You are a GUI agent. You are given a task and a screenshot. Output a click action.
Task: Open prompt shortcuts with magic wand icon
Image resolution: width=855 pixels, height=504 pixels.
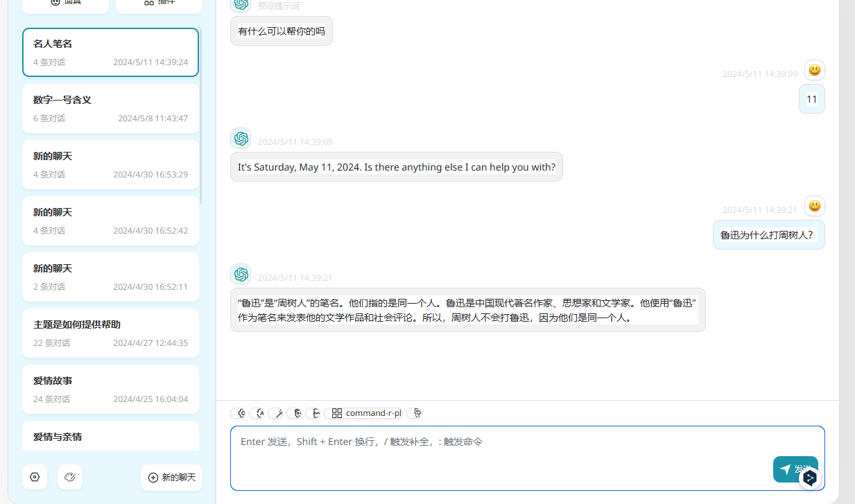tap(277, 413)
